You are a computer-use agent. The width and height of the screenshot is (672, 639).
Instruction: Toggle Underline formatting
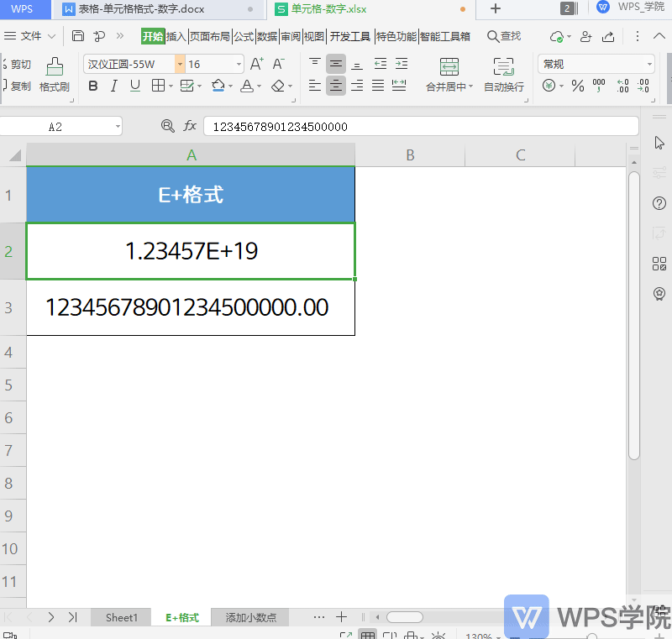tap(135, 86)
